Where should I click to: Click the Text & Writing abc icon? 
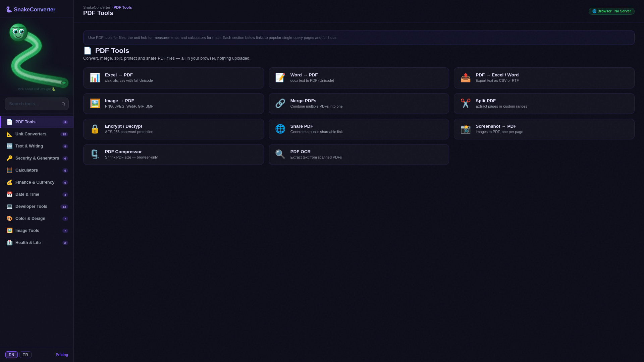[9, 146]
